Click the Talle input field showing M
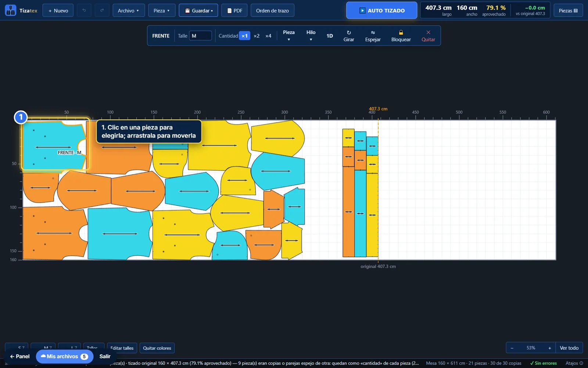The width and height of the screenshot is (588, 368). pyautogui.click(x=200, y=36)
